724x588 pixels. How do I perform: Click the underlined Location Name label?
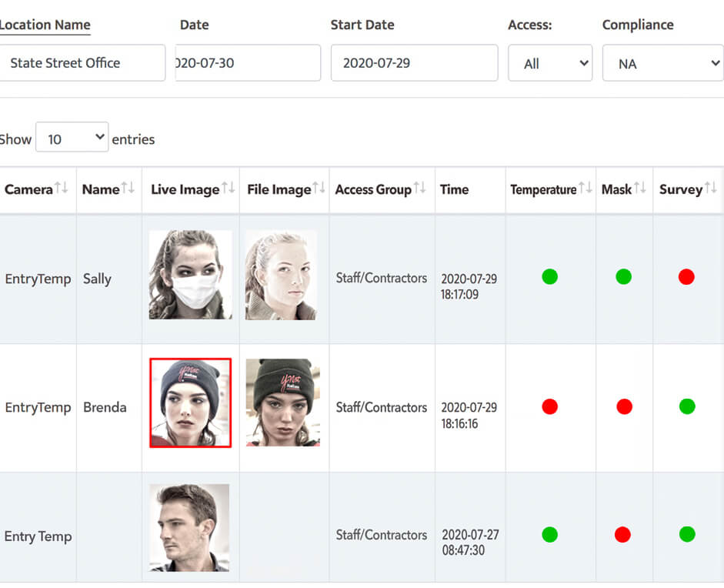coord(45,25)
